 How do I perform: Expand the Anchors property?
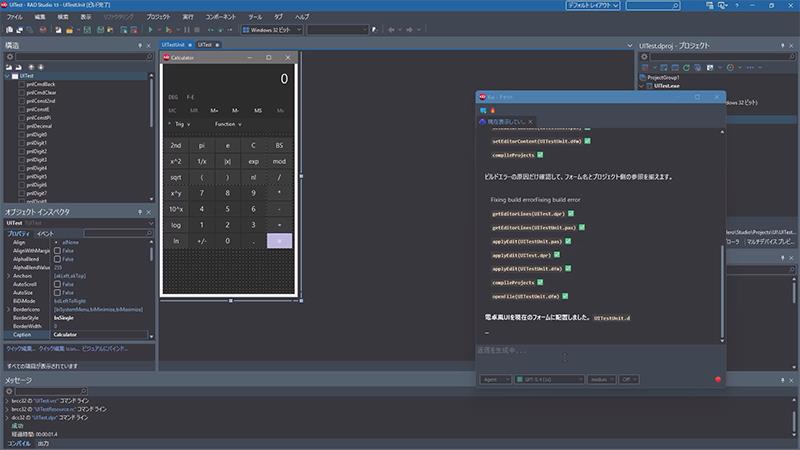(8, 276)
